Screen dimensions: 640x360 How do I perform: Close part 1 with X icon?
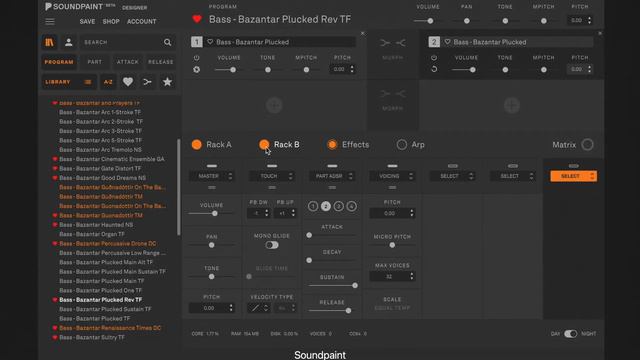point(362,33)
